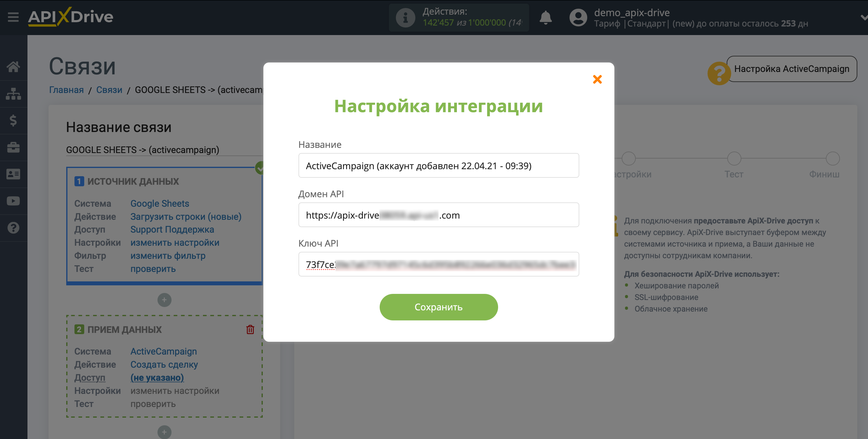Open the connections sitemap sidebar icon
The image size is (868, 439).
pos(13,94)
